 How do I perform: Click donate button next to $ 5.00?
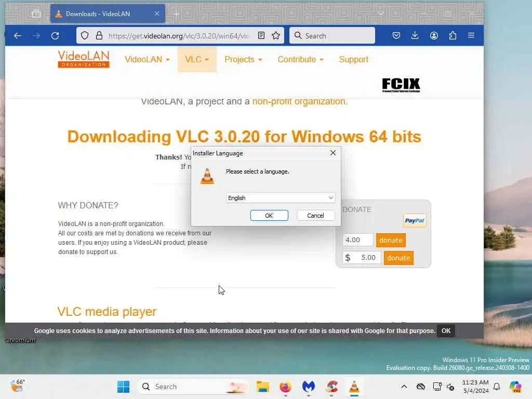(398, 258)
